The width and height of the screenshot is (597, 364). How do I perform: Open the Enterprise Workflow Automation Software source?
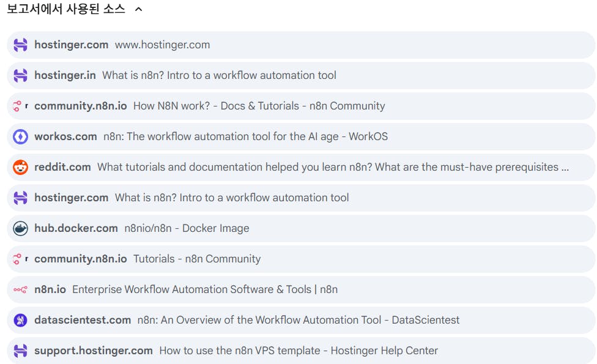204,289
